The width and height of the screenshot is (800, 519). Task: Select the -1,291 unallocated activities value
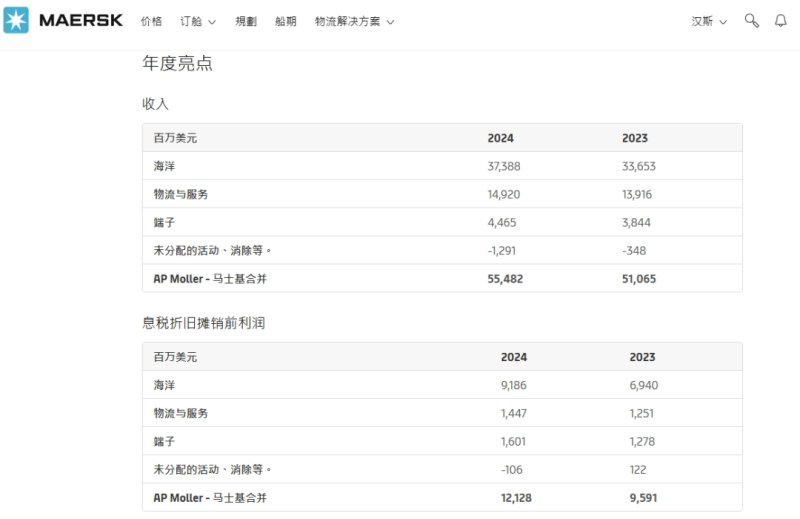point(501,251)
